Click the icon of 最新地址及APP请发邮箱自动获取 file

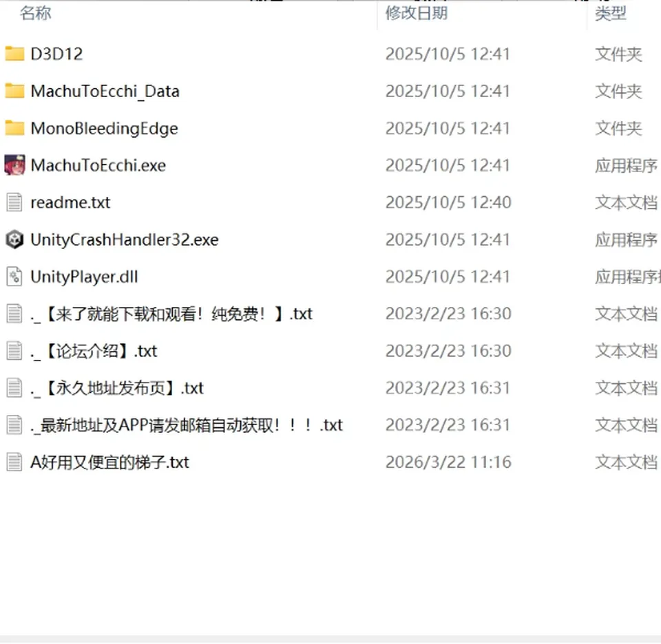pyautogui.click(x=14, y=425)
